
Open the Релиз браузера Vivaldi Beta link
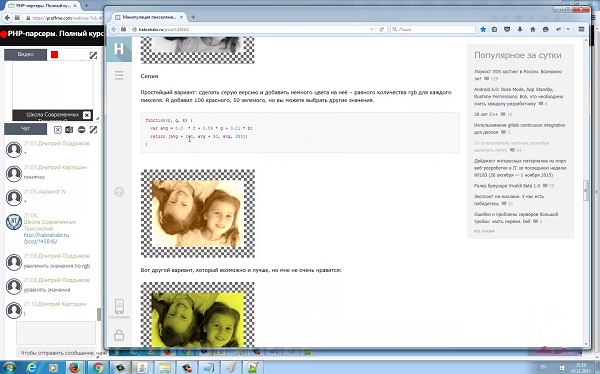coord(507,186)
